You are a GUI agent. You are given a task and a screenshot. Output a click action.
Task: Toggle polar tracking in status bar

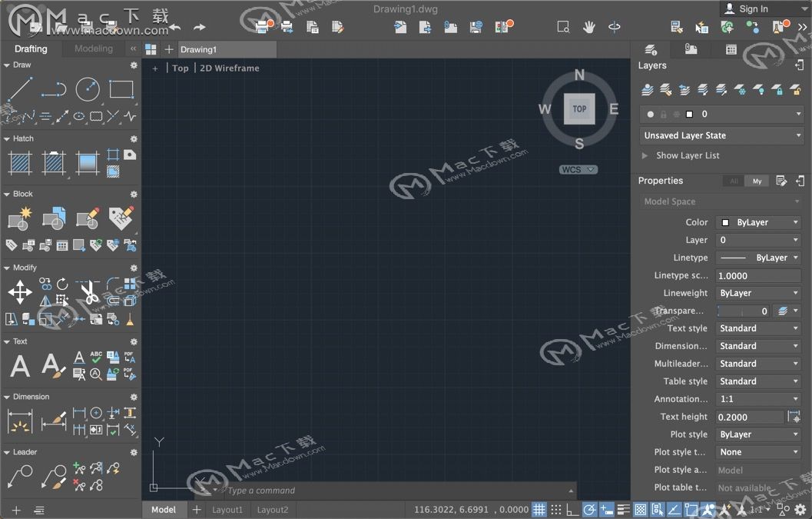(x=589, y=510)
